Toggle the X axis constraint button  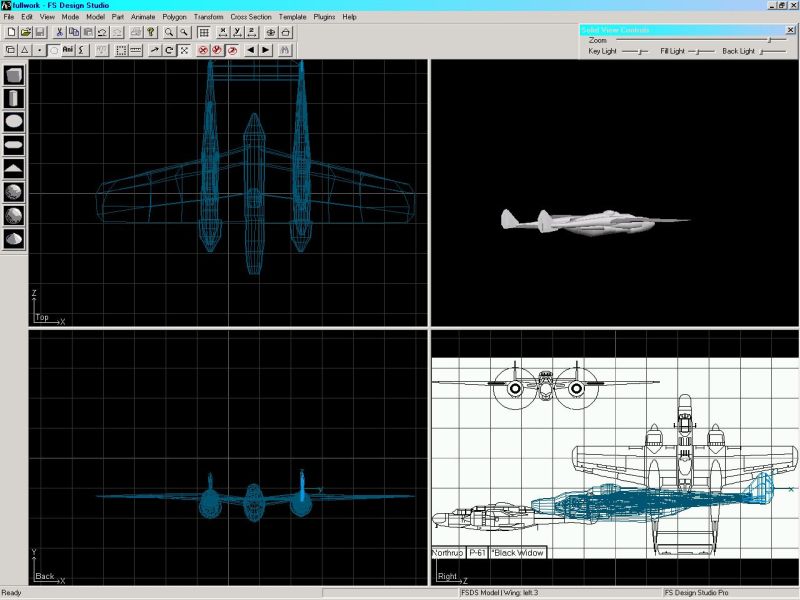coord(222,32)
